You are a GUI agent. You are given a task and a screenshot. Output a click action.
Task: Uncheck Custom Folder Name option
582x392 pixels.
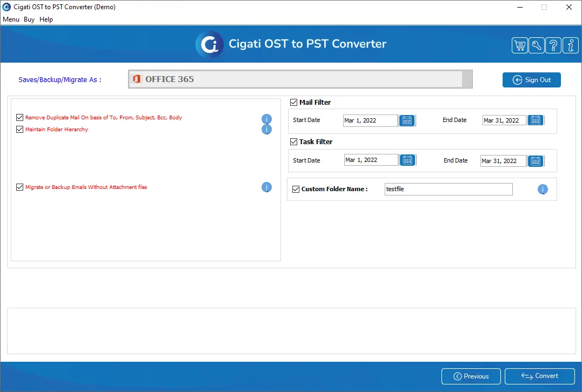296,189
